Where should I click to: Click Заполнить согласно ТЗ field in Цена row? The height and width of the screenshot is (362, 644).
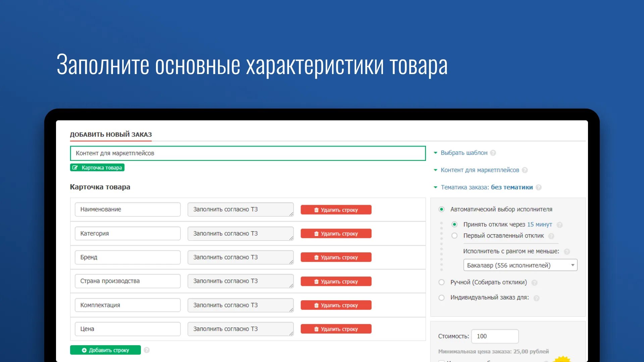click(240, 329)
